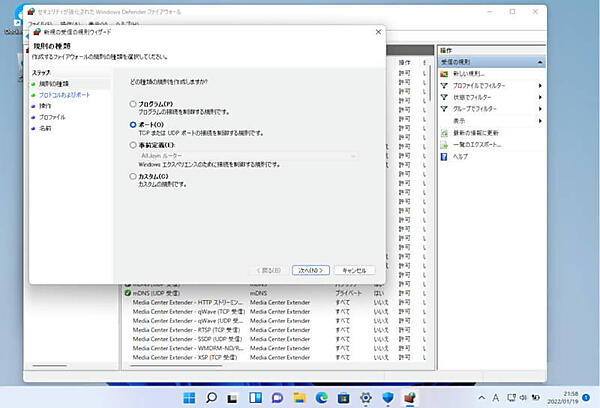Open File Explorer from the taskbar

coord(299,398)
